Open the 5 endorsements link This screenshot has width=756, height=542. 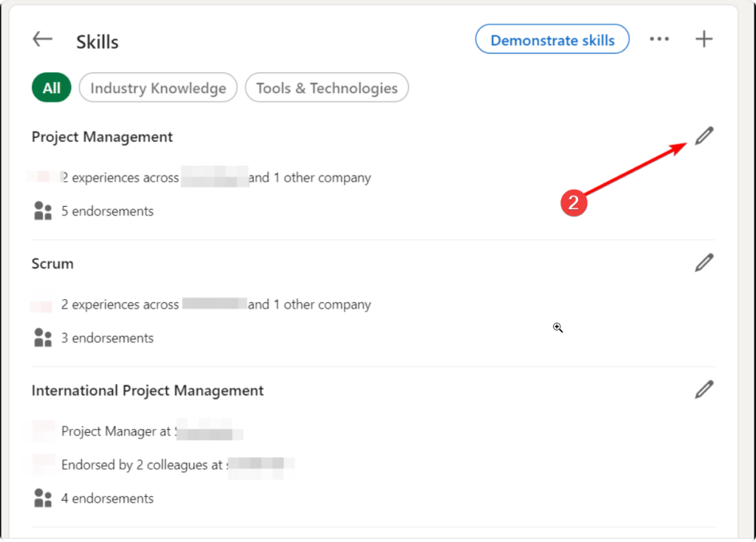107,211
